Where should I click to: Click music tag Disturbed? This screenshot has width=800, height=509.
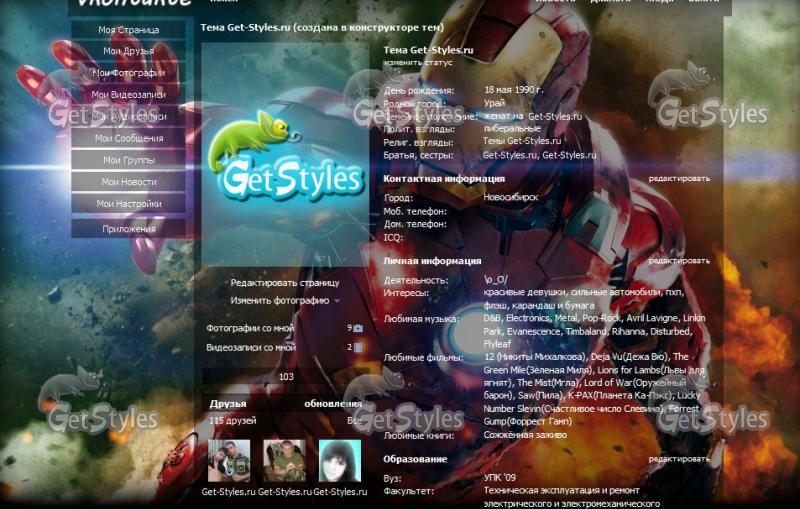pyautogui.click(x=669, y=332)
